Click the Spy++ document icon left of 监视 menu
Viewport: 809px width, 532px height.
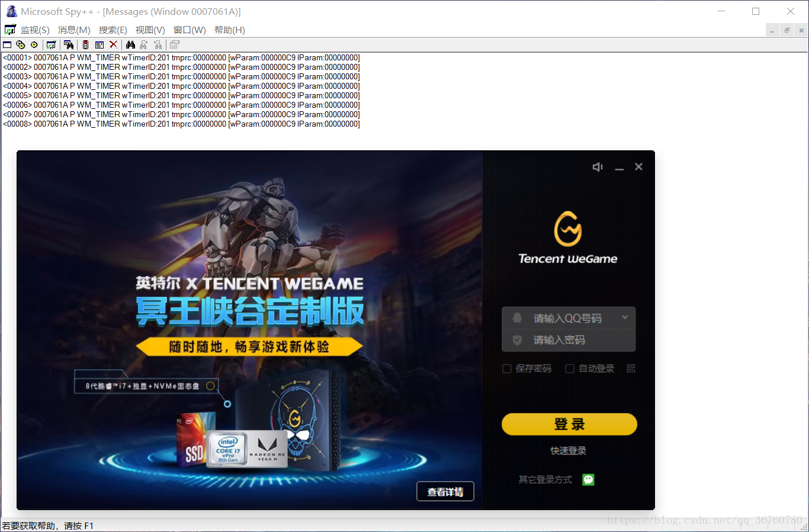click(x=10, y=30)
